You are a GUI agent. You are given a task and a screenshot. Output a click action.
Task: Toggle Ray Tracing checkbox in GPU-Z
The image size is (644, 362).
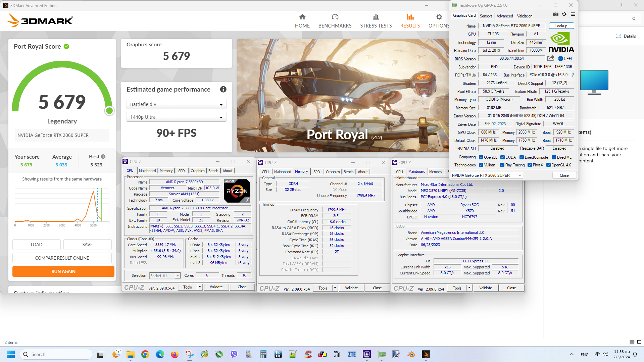pyautogui.click(x=502, y=165)
